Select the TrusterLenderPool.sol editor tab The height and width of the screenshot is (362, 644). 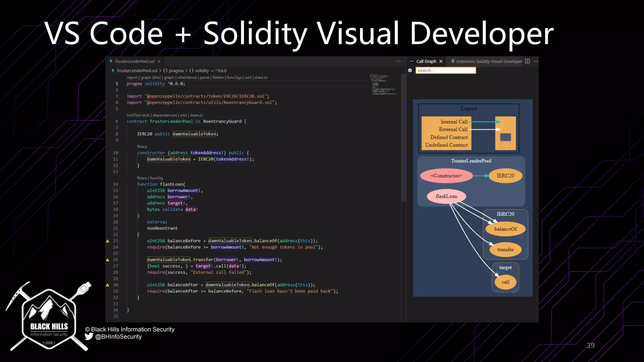(135, 61)
